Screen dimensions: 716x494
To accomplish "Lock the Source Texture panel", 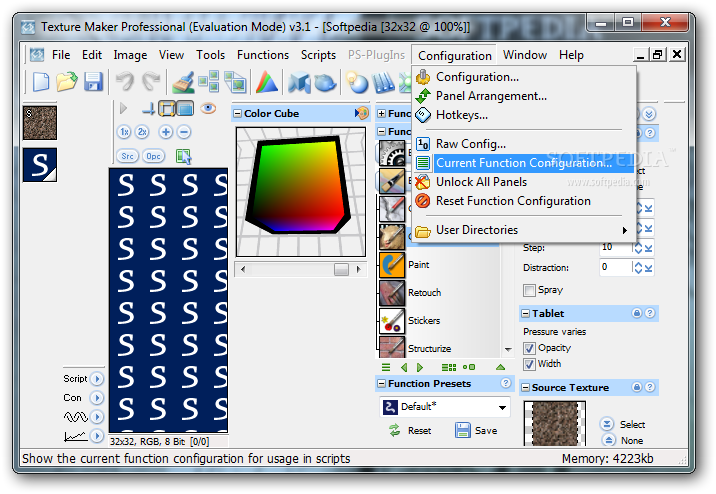I will [637, 387].
